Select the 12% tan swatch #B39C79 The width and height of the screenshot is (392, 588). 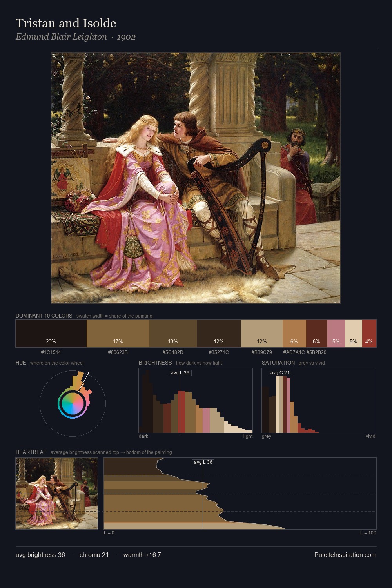click(x=262, y=334)
